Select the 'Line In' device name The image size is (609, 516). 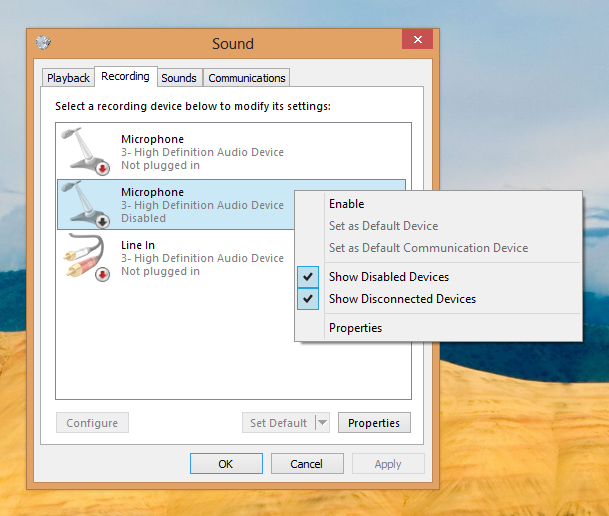tap(138, 245)
